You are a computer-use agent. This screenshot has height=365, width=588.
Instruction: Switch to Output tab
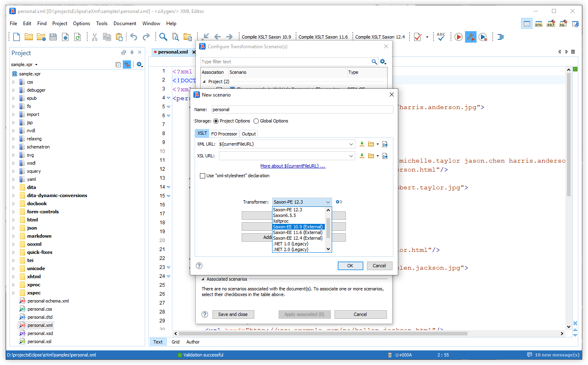(x=249, y=134)
